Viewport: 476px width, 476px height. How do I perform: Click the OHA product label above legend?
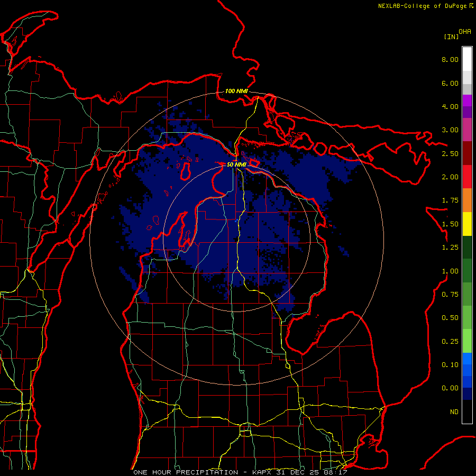coord(465,32)
